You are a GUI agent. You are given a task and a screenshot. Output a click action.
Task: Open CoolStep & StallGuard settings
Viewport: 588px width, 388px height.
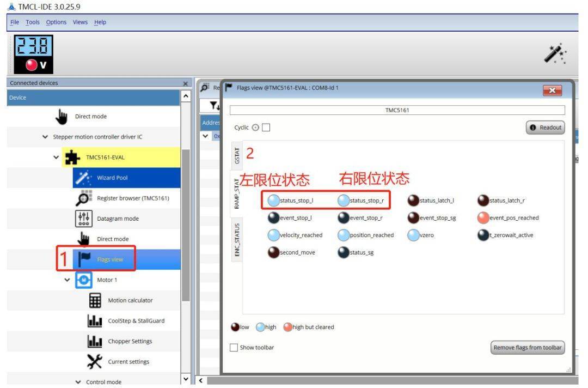pyautogui.click(x=136, y=321)
